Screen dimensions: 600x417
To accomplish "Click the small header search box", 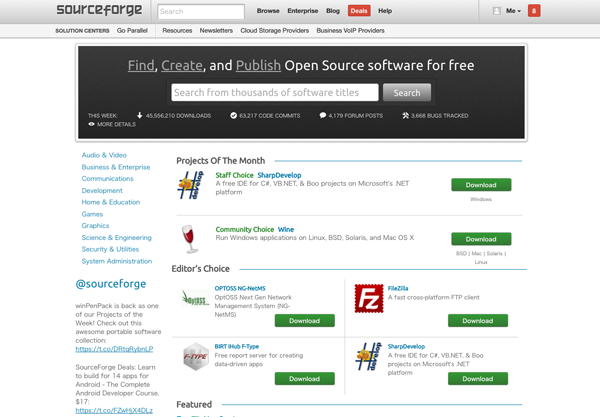I will [201, 12].
